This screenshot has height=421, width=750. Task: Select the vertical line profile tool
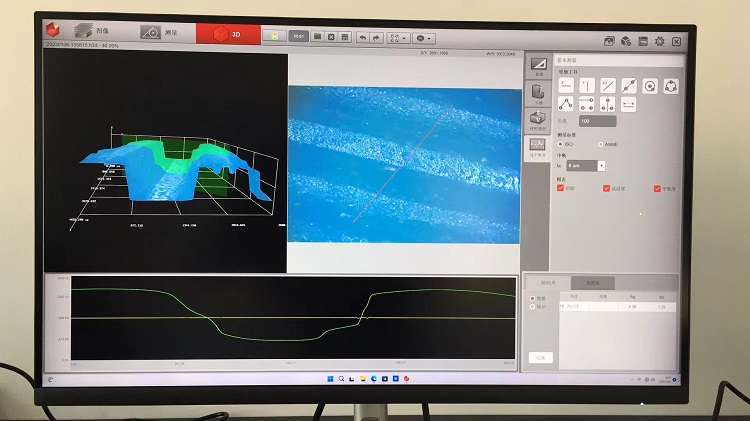pyautogui.click(x=585, y=86)
